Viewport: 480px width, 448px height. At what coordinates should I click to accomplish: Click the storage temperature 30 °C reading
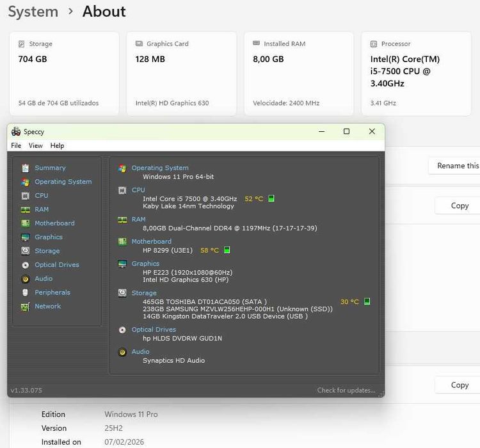[349, 301]
